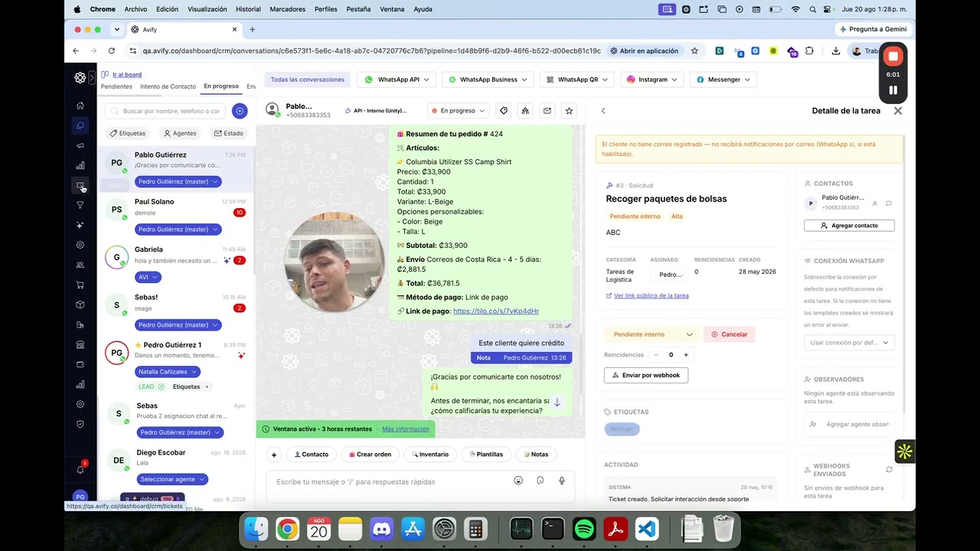Screen dimensions: 980x551
Task: Open Visual Studio Code from the Dock
Action: (x=647, y=529)
